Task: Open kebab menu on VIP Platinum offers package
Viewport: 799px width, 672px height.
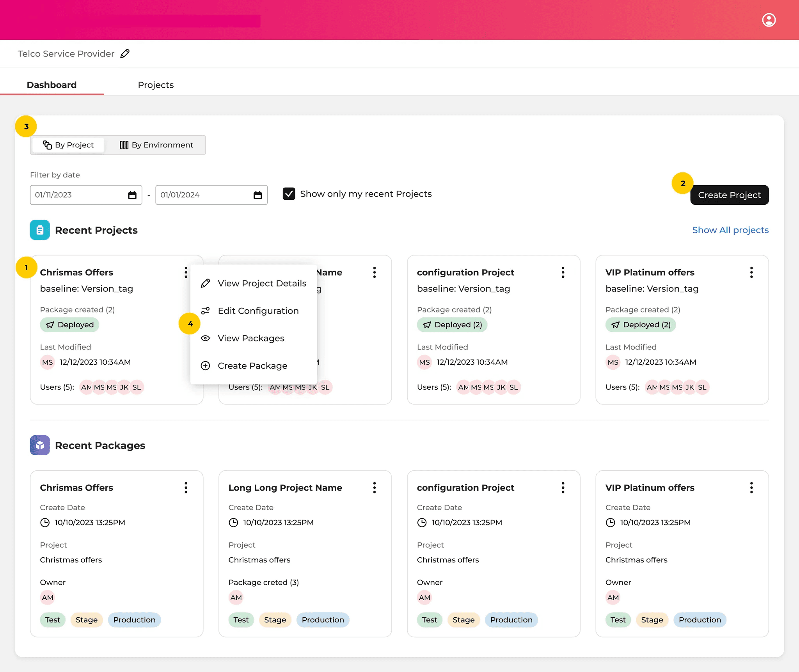Action: tap(751, 488)
